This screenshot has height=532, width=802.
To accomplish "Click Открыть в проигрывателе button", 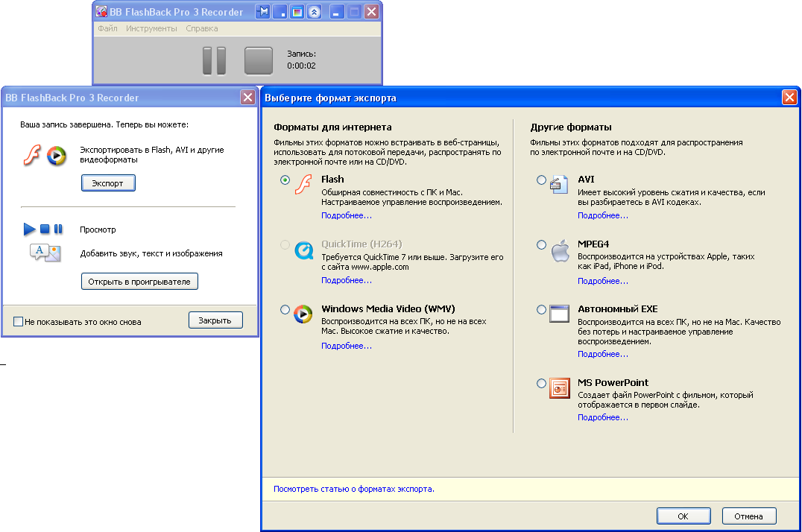I will [139, 281].
